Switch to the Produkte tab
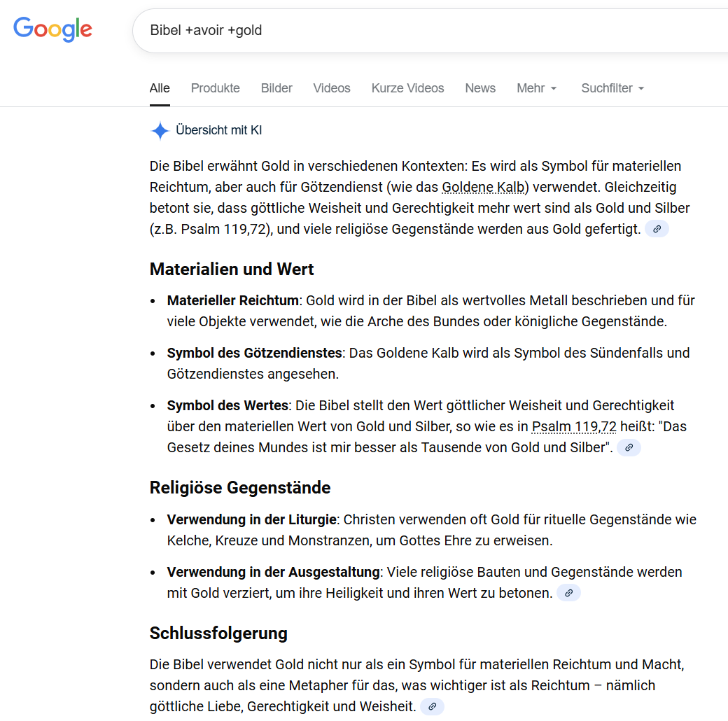 [216, 88]
